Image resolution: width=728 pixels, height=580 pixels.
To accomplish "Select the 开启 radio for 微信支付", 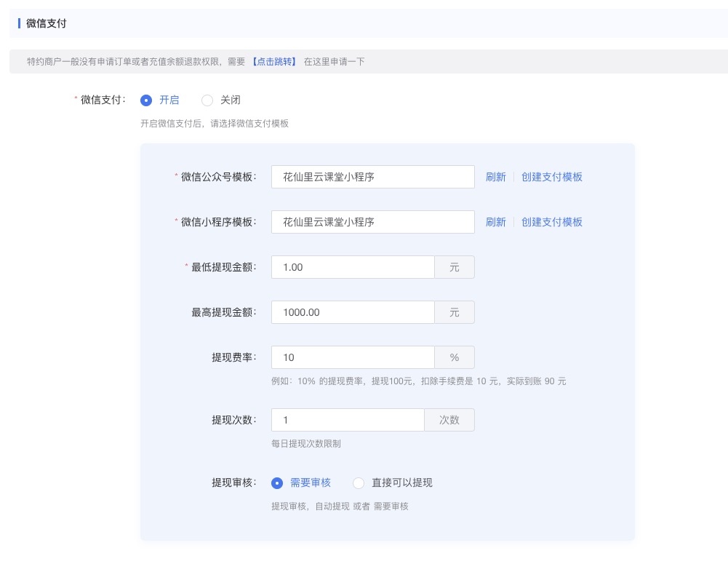I will (x=146, y=100).
